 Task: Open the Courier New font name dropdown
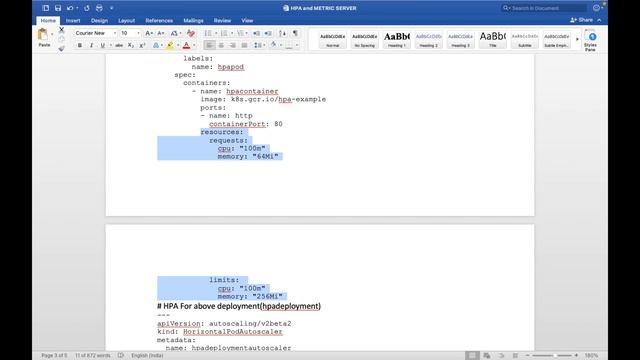[x=115, y=33]
